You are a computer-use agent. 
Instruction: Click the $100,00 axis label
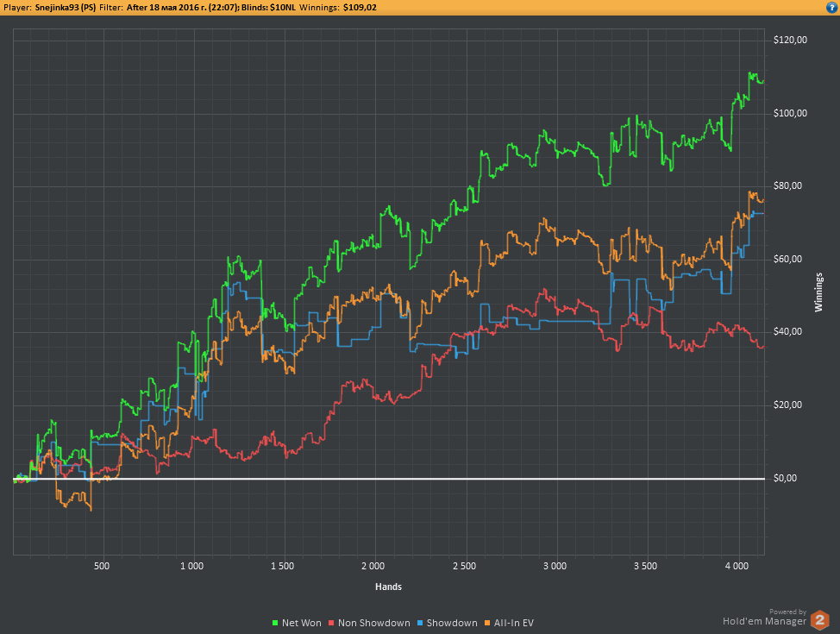coord(790,113)
